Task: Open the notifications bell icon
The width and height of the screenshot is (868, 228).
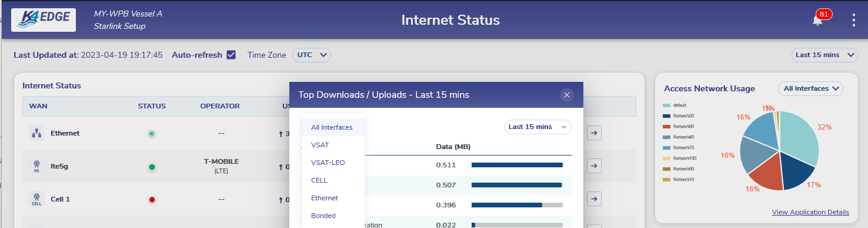Action: (x=817, y=20)
